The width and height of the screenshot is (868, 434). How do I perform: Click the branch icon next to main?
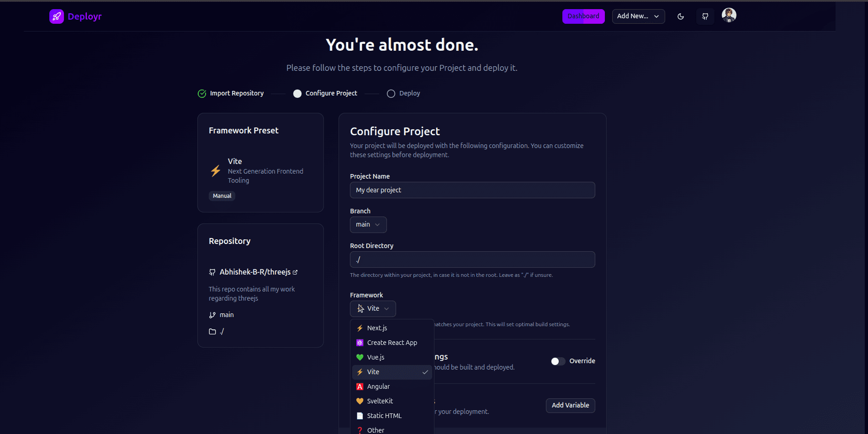point(212,315)
